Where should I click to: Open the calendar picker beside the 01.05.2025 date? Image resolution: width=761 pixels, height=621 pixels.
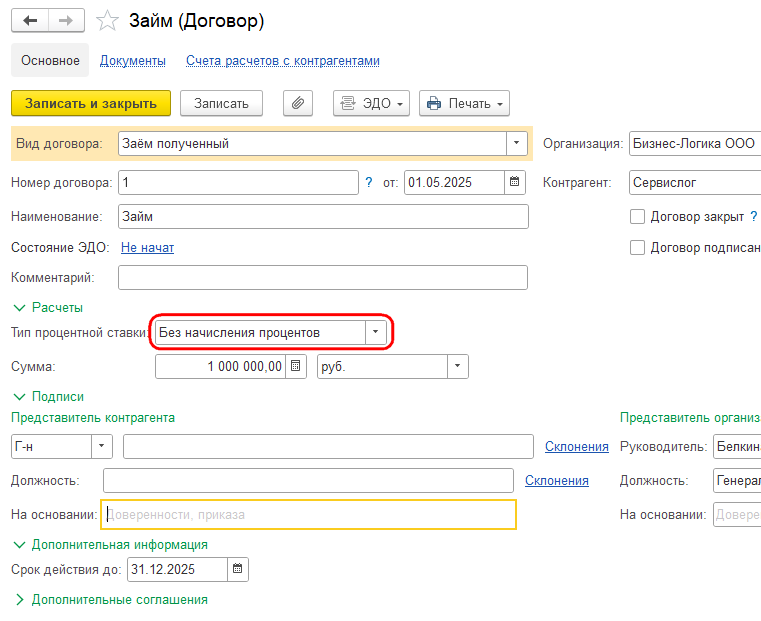click(x=514, y=182)
